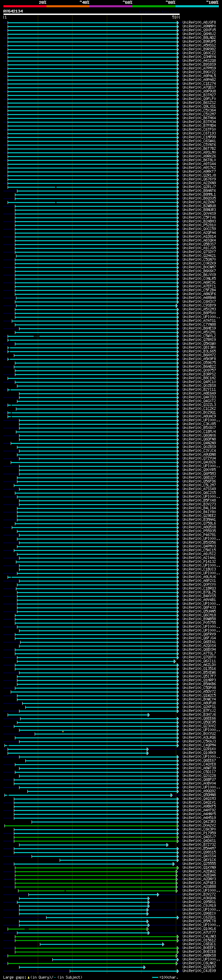Screen dimensions: 222x980
Task: Click hit label UniRef100_C1MP99
Action: tap(199, 137)
